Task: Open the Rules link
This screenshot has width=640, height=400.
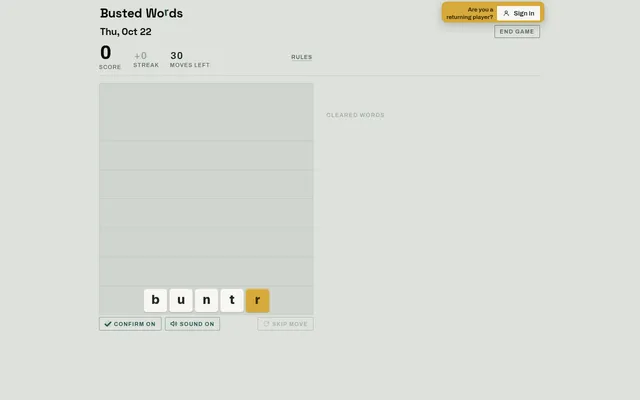Action: tap(302, 57)
